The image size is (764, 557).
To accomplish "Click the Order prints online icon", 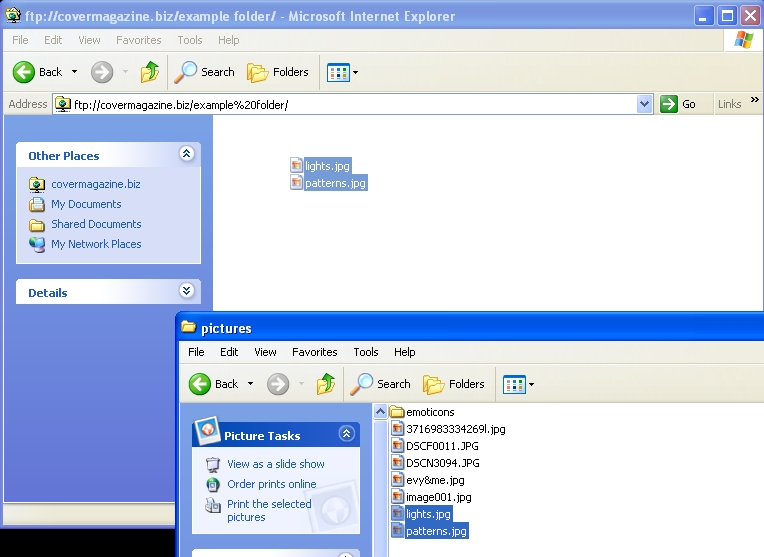I will click(x=213, y=484).
